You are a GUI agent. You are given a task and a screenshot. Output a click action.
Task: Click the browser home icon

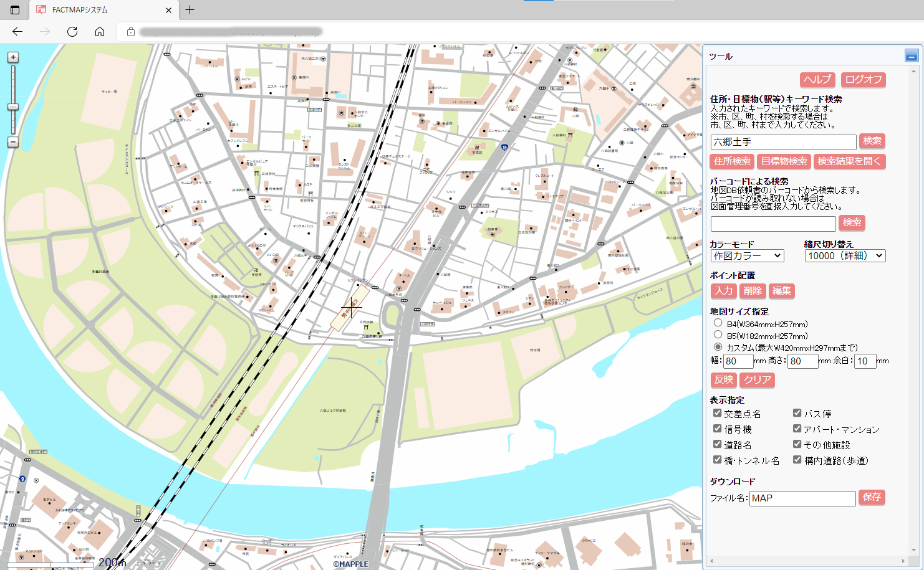pos(100,32)
